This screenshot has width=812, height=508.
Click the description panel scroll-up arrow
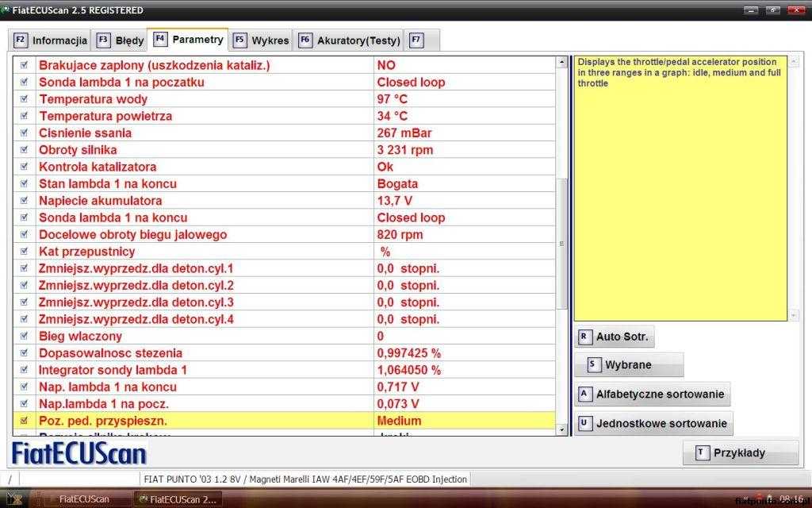coord(794,62)
